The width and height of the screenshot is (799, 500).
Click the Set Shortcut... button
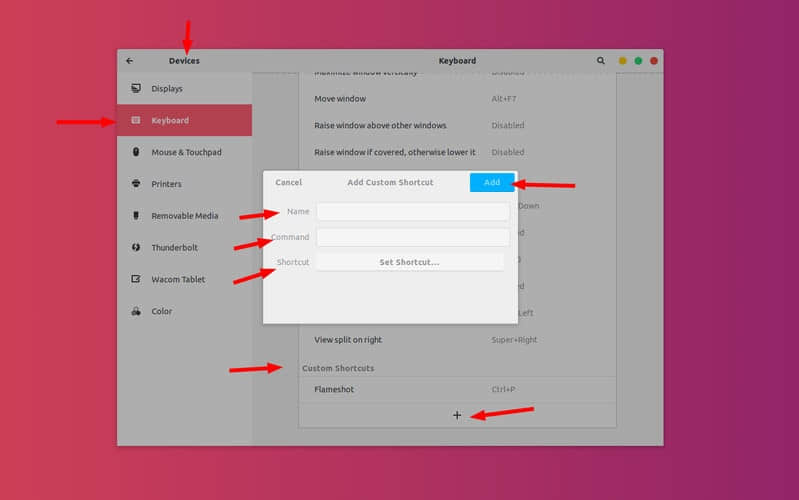coord(409,262)
